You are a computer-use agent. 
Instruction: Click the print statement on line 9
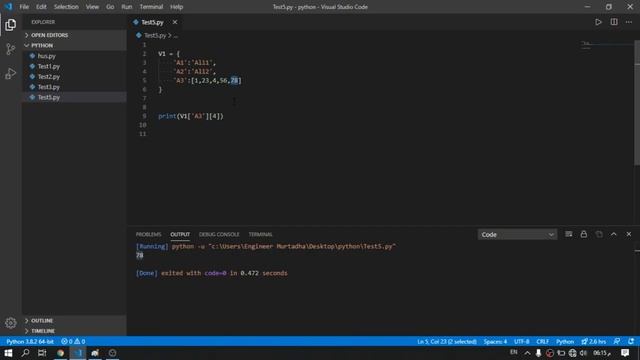(191, 116)
